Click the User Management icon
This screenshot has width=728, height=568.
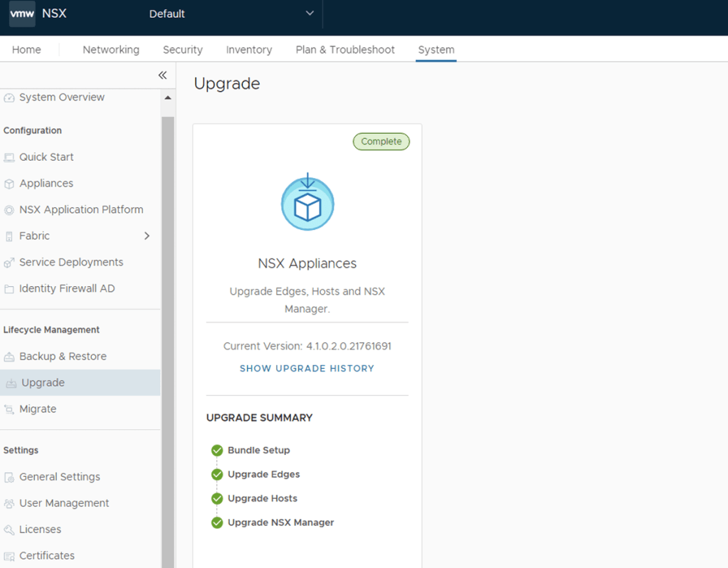9,503
